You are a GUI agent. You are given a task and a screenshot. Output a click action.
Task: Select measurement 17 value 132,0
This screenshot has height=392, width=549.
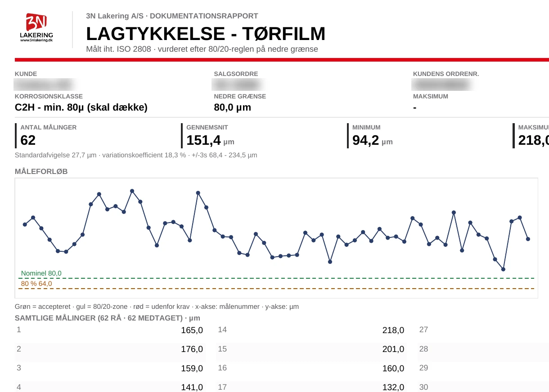[x=393, y=387]
